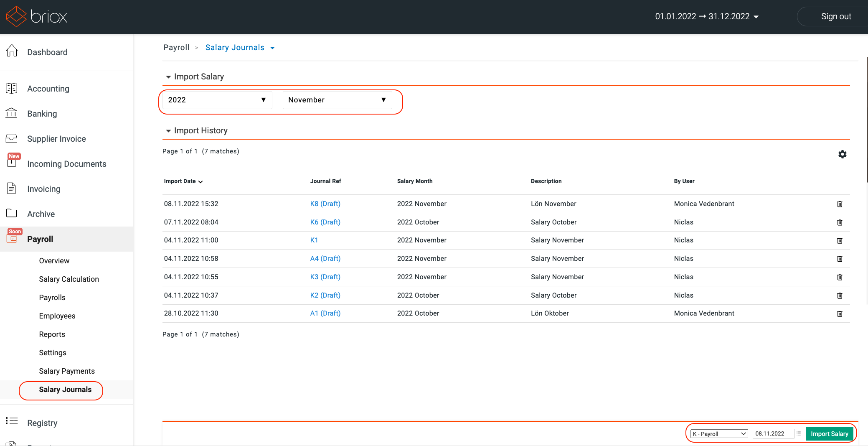Image resolution: width=868 pixels, height=446 pixels.
Task: Delete the K8 (Draft) import row
Action: pos(840,204)
